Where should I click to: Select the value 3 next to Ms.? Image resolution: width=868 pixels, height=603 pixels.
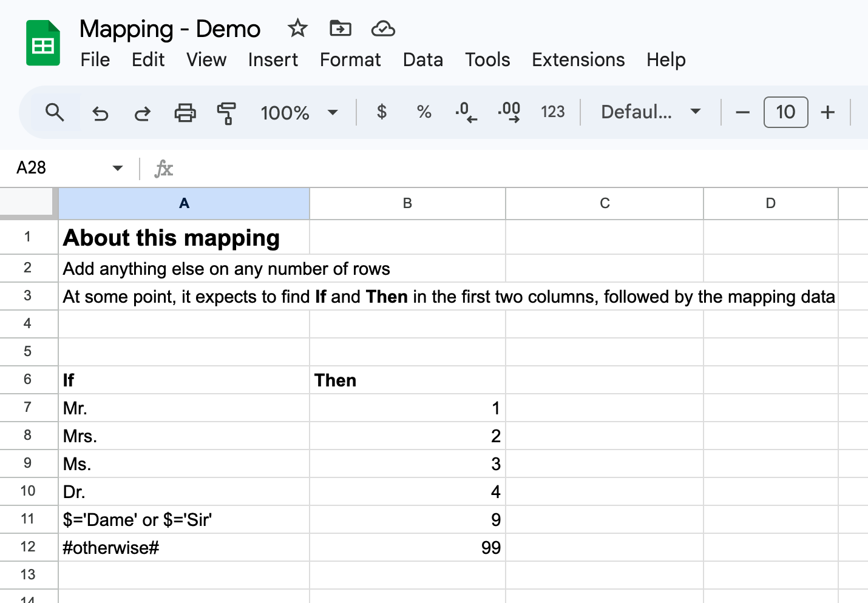(407, 463)
